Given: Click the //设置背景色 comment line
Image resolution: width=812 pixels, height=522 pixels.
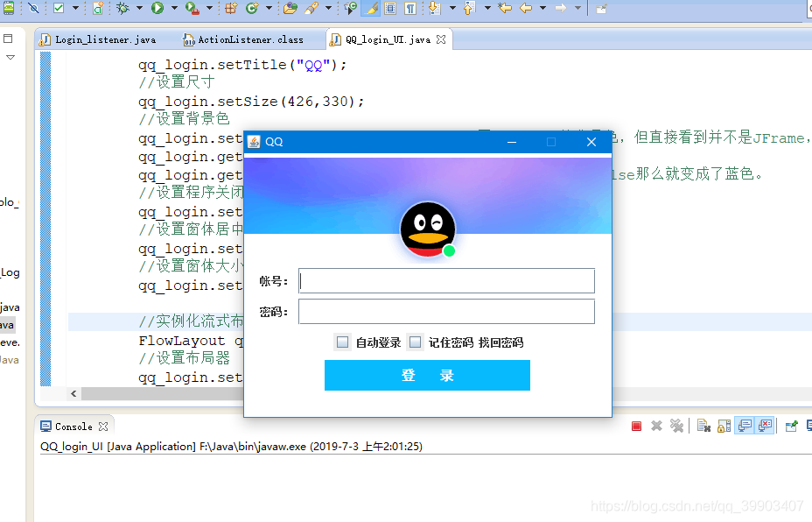Looking at the screenshot, I should [x=184, y=119].
